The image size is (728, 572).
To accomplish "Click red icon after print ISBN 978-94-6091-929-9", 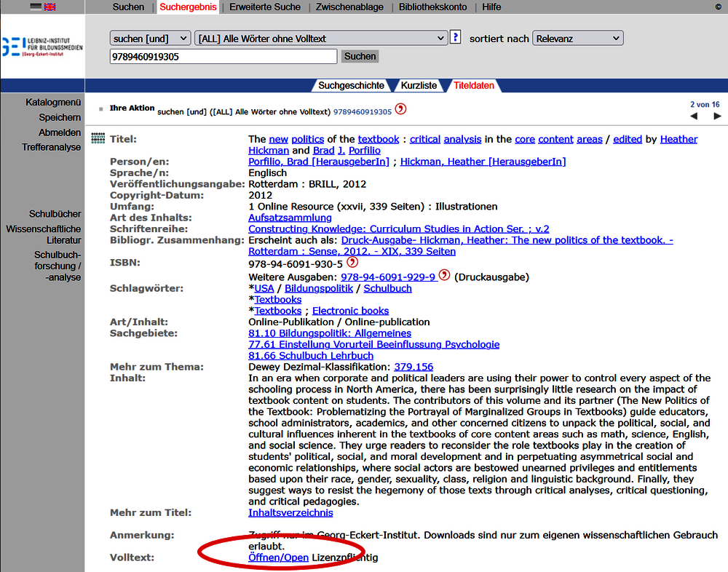I will click(445, 276).
